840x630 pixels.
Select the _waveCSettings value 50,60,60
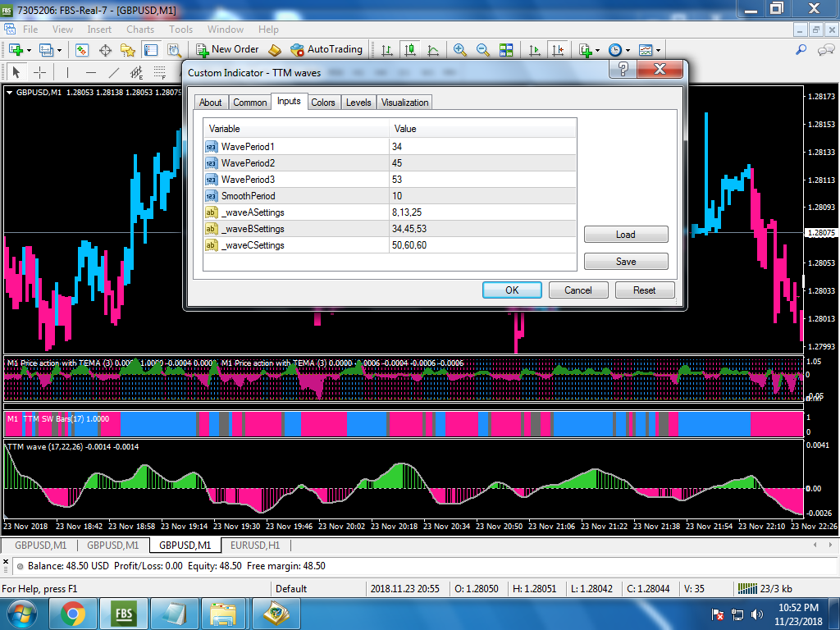482,244
